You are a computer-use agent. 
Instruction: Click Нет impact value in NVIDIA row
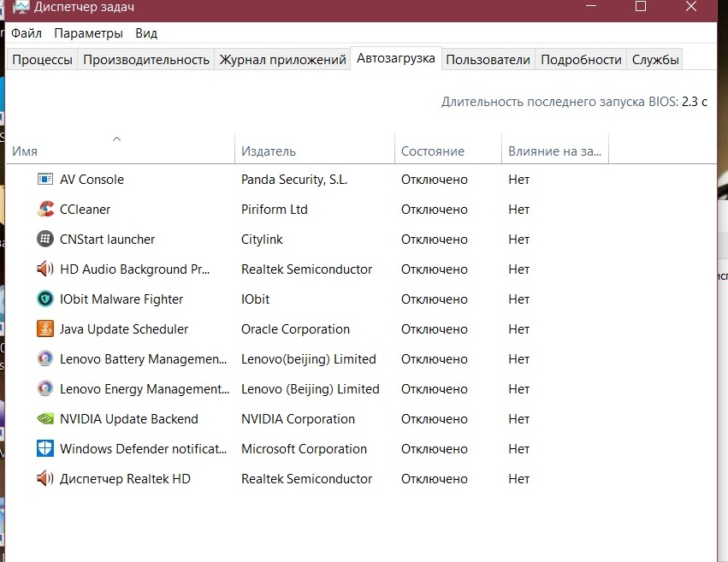(x=519, y=418)
